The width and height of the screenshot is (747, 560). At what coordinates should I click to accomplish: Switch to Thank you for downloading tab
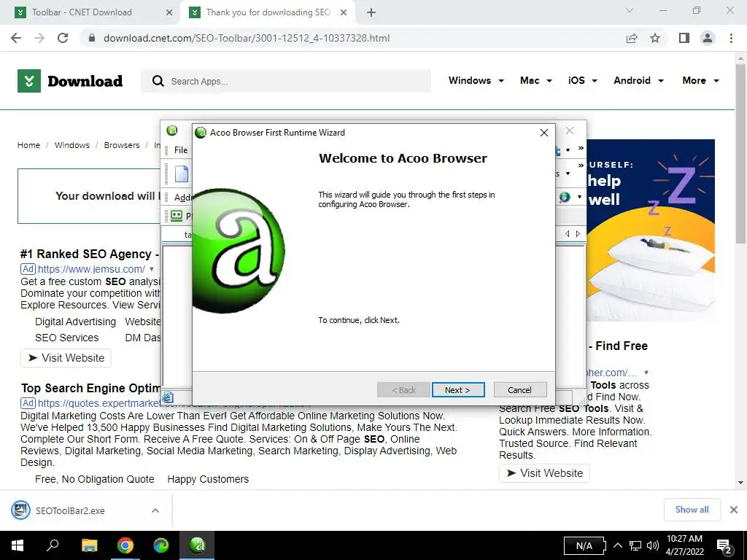[267, 12]
